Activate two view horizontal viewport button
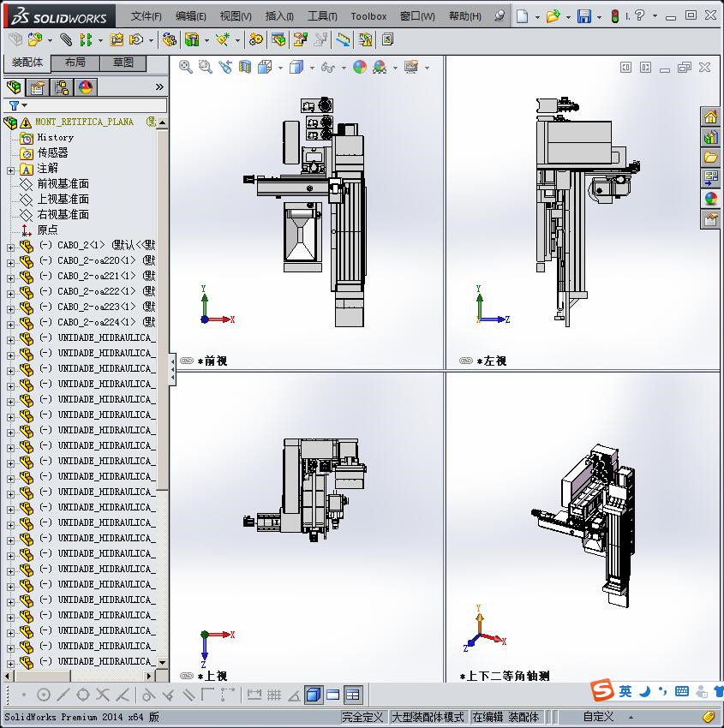Viewport: 724px width, 728px height. [x=333, y=695]
